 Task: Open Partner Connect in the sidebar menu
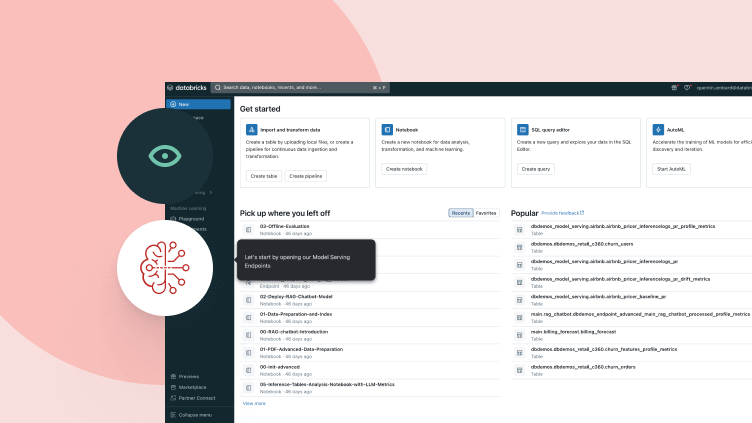pos(199,398)
